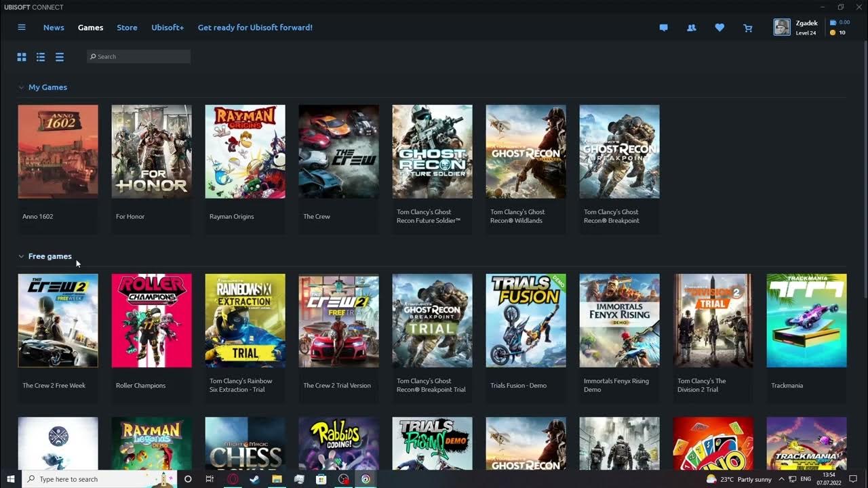This screenshot has width=868, height=488.
Task: Click weather 23°C Partly sunny widget
Action: click(x=738, y=479)
